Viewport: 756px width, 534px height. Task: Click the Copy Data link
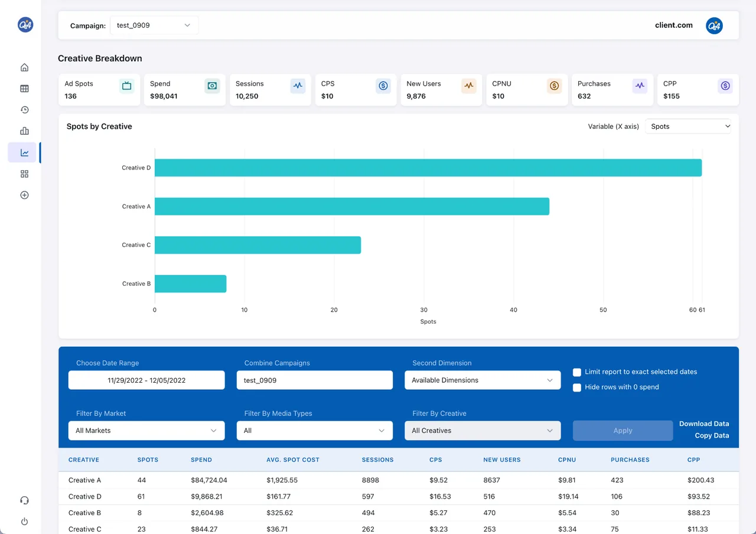point(712,435)
